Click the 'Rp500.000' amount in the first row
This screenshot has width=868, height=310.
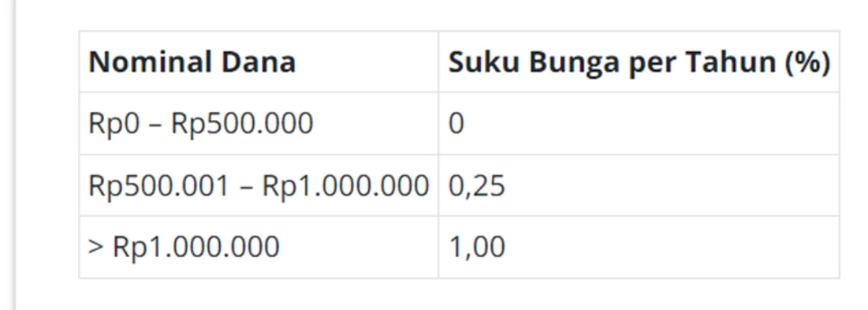click(242, 124)
